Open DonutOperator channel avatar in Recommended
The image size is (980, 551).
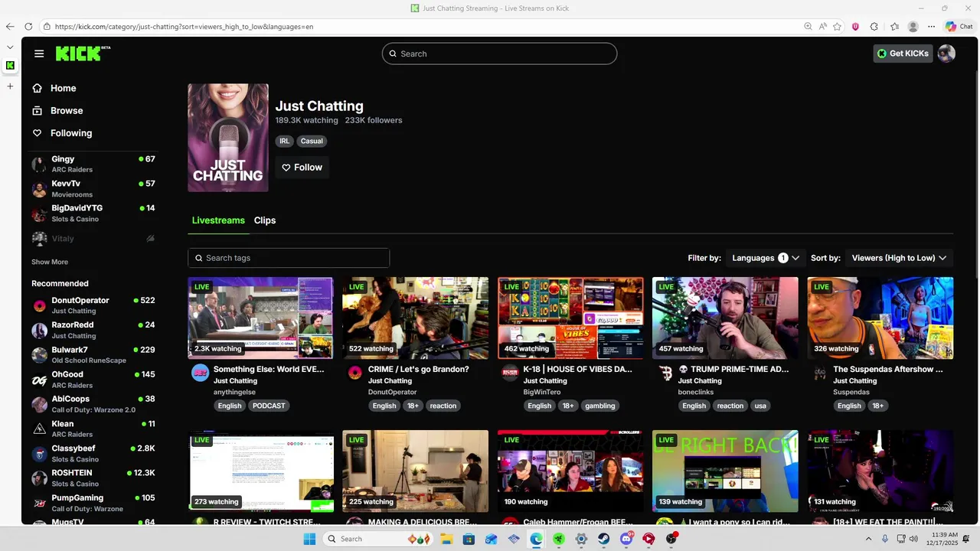[x=39, y=306]
